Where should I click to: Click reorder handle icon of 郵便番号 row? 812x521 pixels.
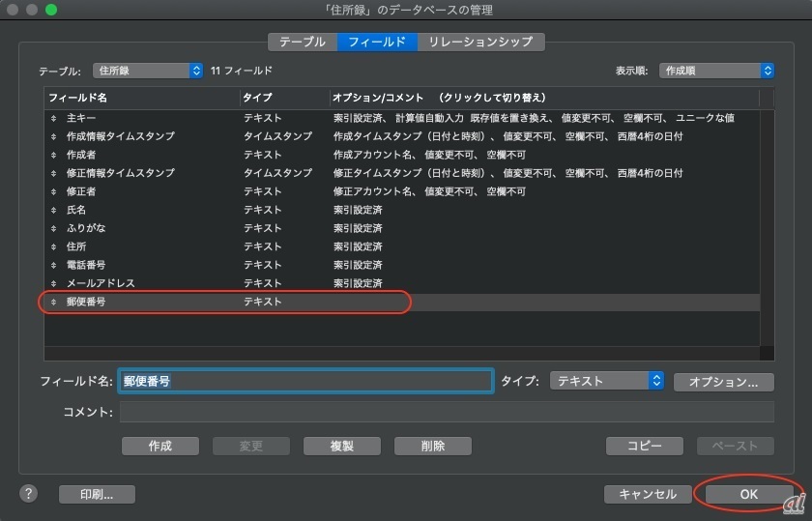pyautogui.click(x=53, y=302)
